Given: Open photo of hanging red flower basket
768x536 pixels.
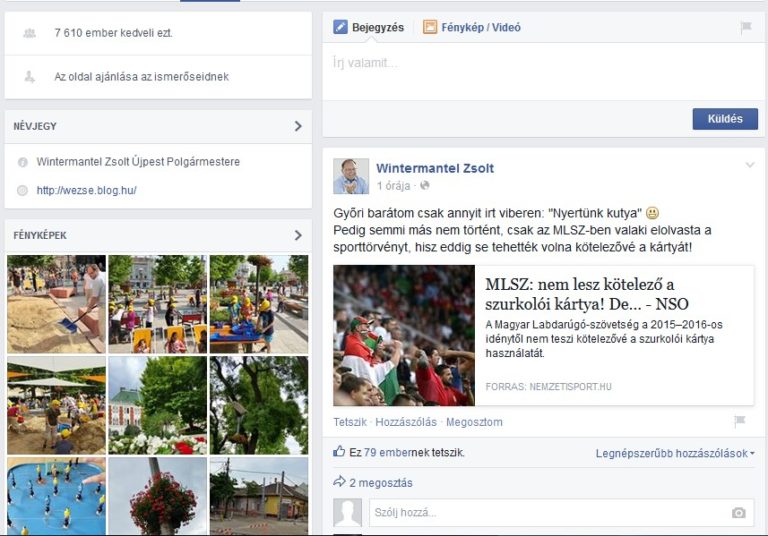Looking at the screenshot, I should tap(158, 496).
